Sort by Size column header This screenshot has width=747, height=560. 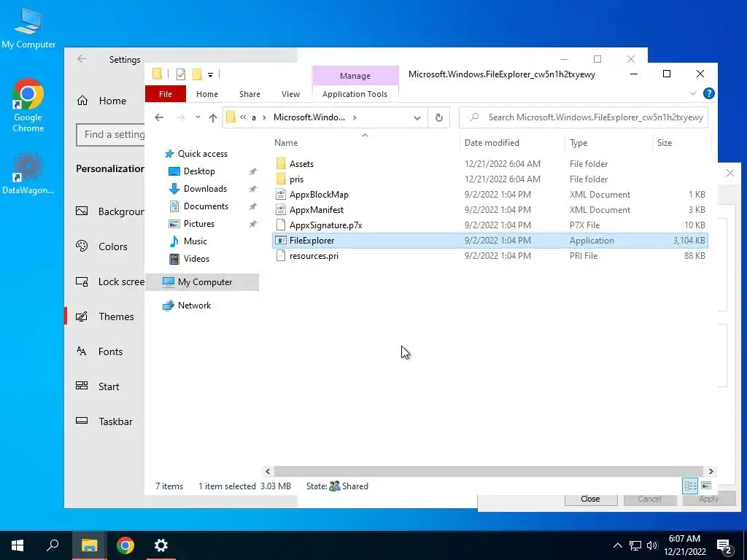click(664, 142)
